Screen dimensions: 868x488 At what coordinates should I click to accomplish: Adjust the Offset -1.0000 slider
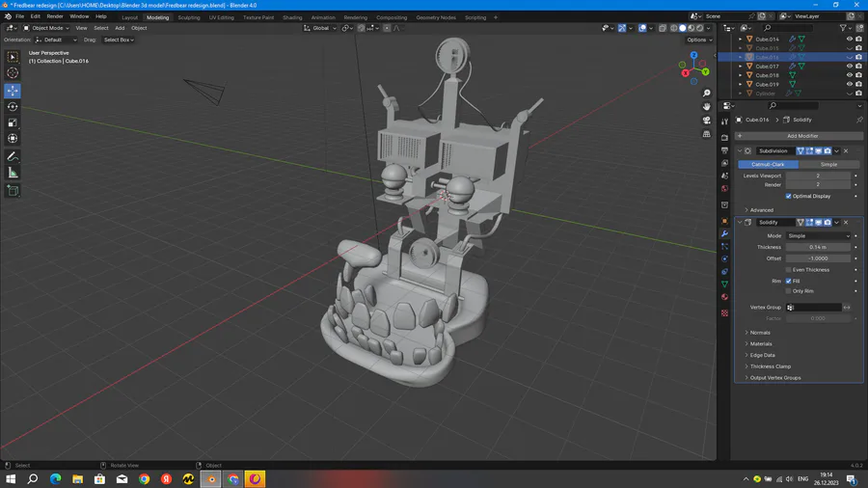818,258
